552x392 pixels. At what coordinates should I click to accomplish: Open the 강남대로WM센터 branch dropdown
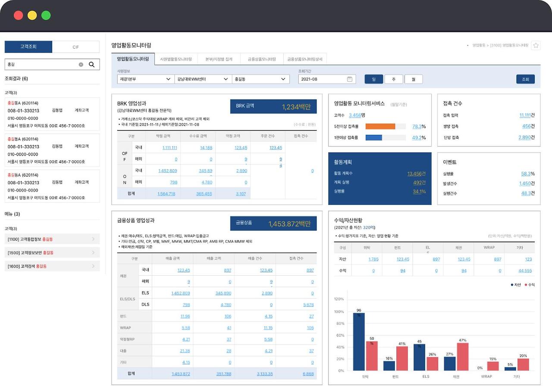[x=203, y=79]
